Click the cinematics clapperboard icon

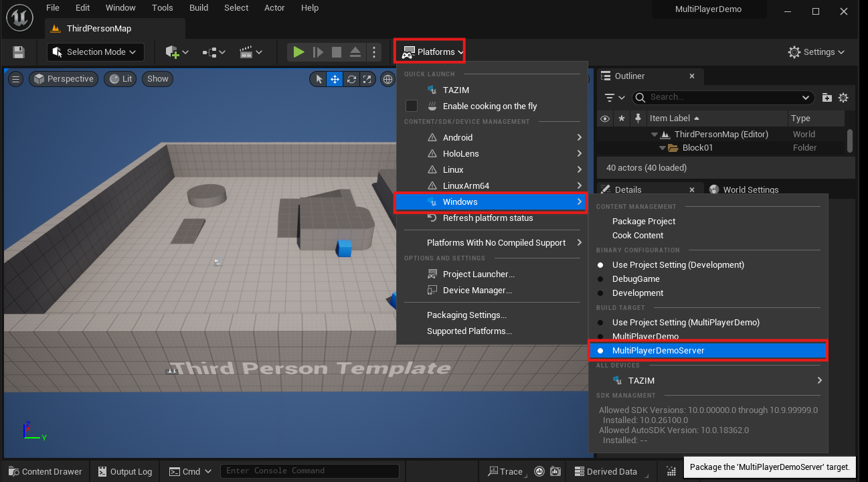[250, 52]
